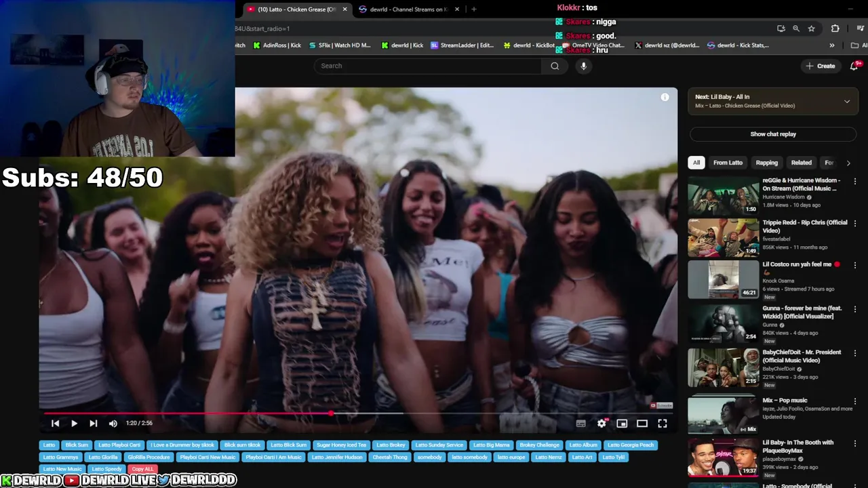
Task: Open options menu for Gunna forever be mine
Action: (854, 310)
